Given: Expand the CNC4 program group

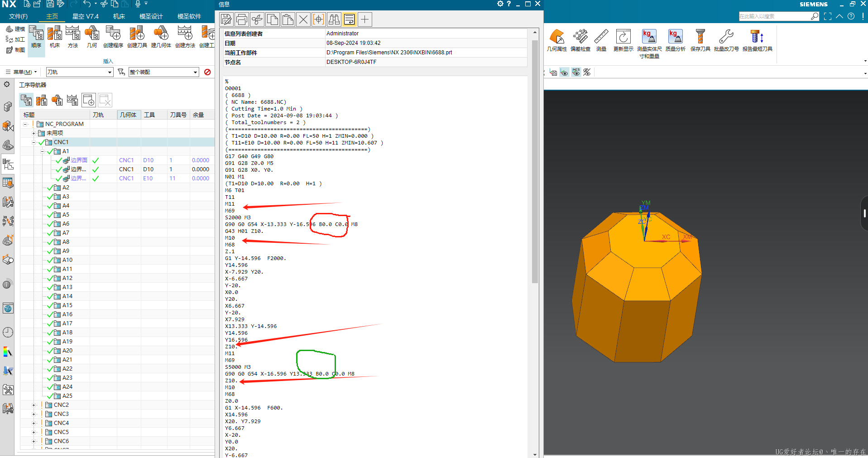Looking at the screenshot, I should (34, 423).
